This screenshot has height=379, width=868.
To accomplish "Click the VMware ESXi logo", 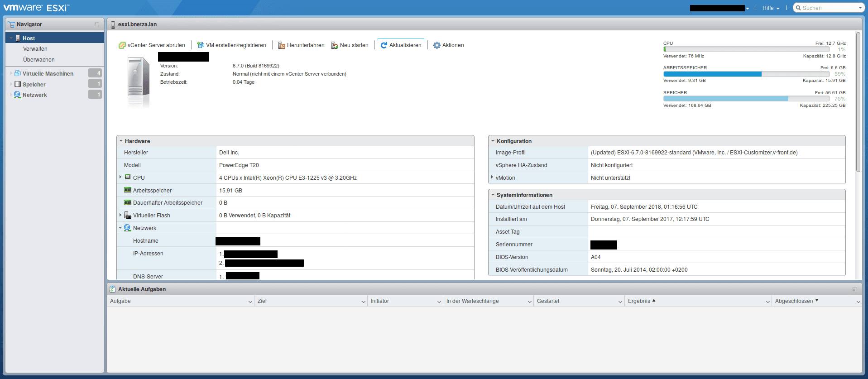I will point(36,8).
